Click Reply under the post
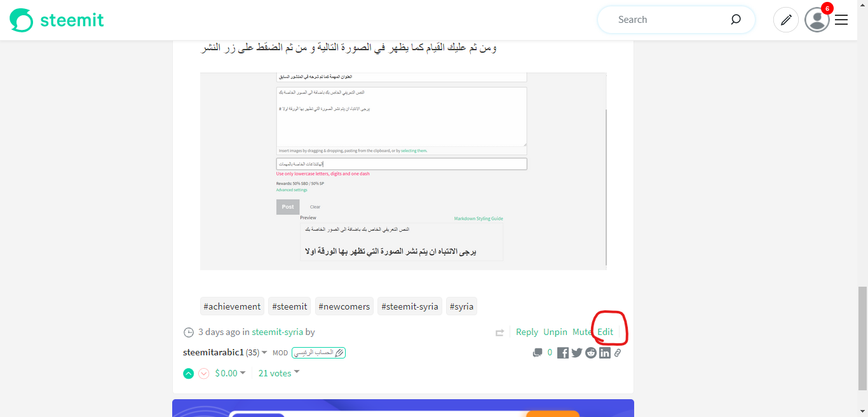Viewport: 868px width, 417px height. coord(527,332)
